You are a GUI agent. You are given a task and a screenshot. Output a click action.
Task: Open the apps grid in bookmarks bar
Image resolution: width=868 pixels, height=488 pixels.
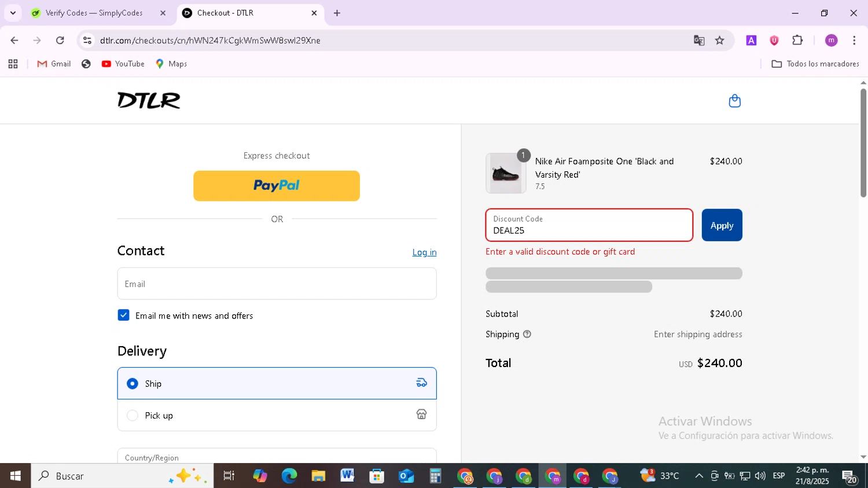point(13,64)
